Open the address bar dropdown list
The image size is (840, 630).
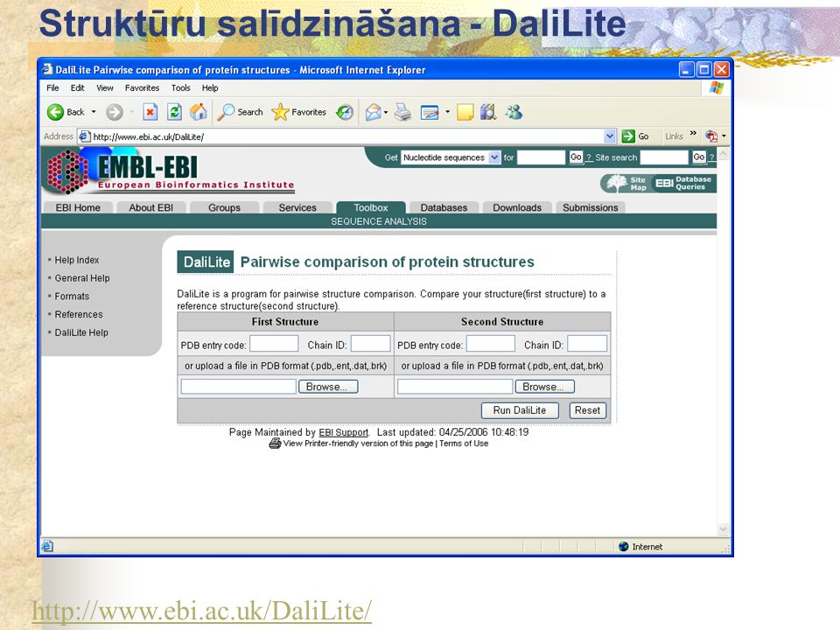[x=610, y=136]
